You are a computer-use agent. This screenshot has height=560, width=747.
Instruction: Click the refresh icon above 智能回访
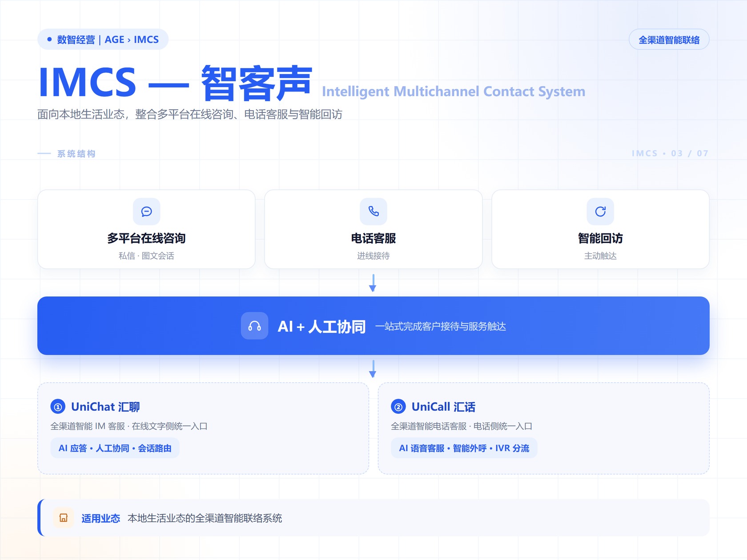coord(600,212)
